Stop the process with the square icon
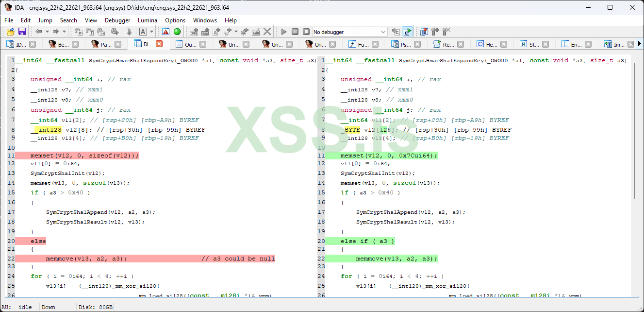Viewport: 644px width, 312px height. click(306, 31)
